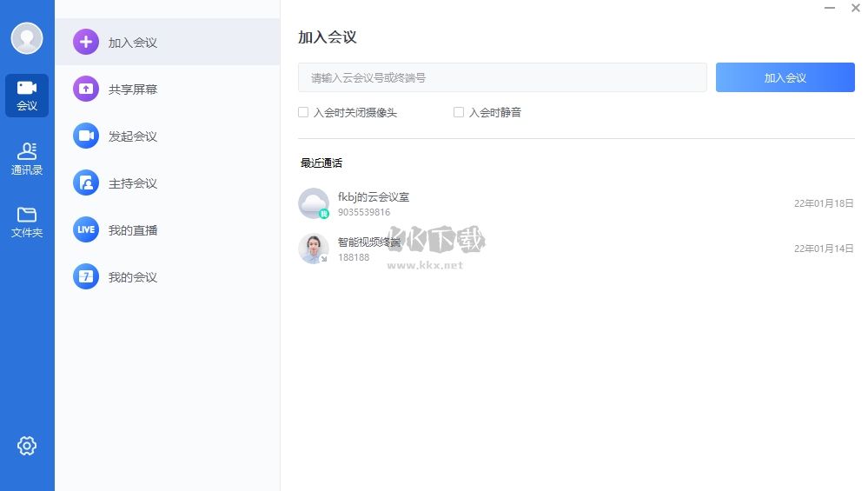Select 我的会议 menu label
This screenshot has height=491, width=868.
(133, 277)
